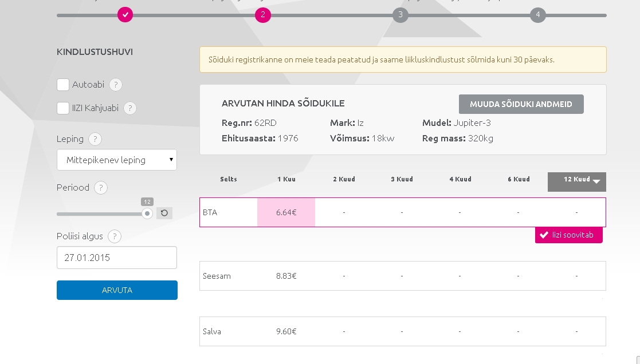Click the Poliisi algus date field
The height and width of the screenshot is (364, 640).
(x=117, y=258)
